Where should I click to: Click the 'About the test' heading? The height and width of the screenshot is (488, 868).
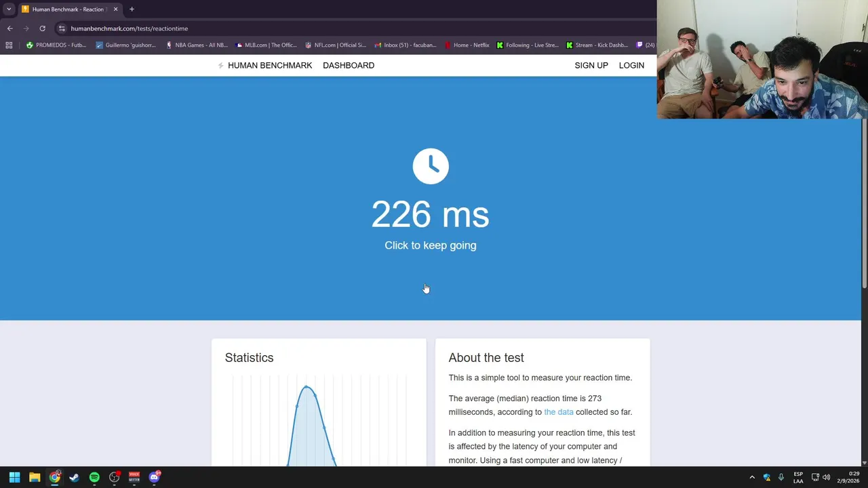(x=486, y=358)
